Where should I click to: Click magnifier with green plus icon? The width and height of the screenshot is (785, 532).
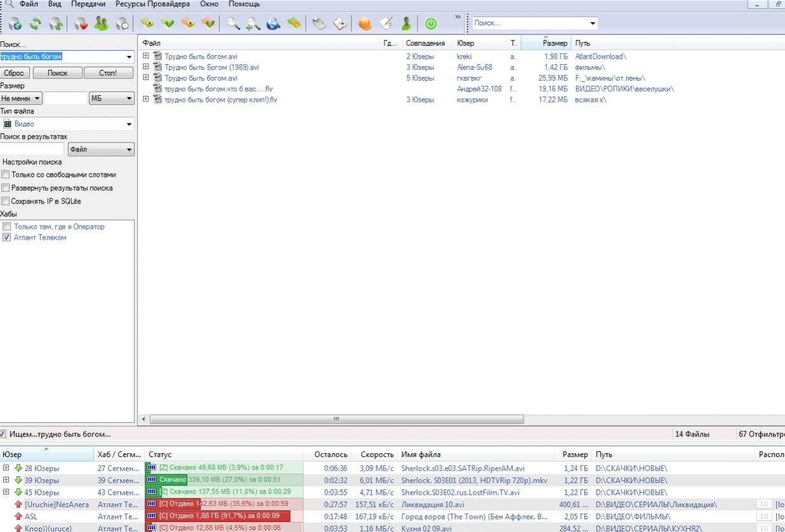click(253, 24)
